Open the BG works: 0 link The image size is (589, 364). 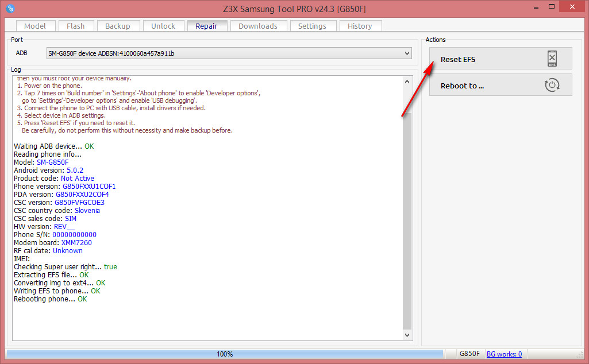pos(504,354)
